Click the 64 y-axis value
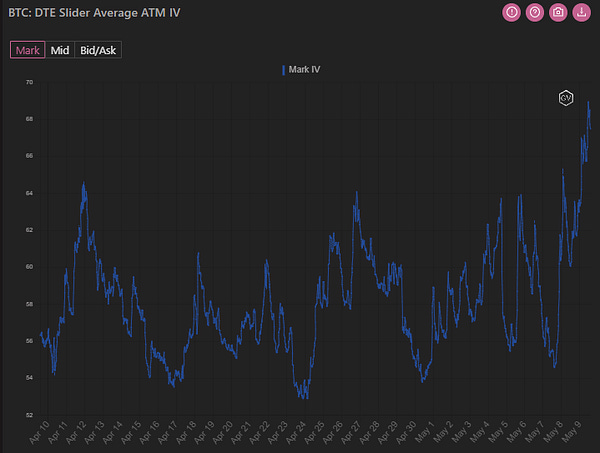600x453 pixels. pyautogui.click(x=29, y=193)
